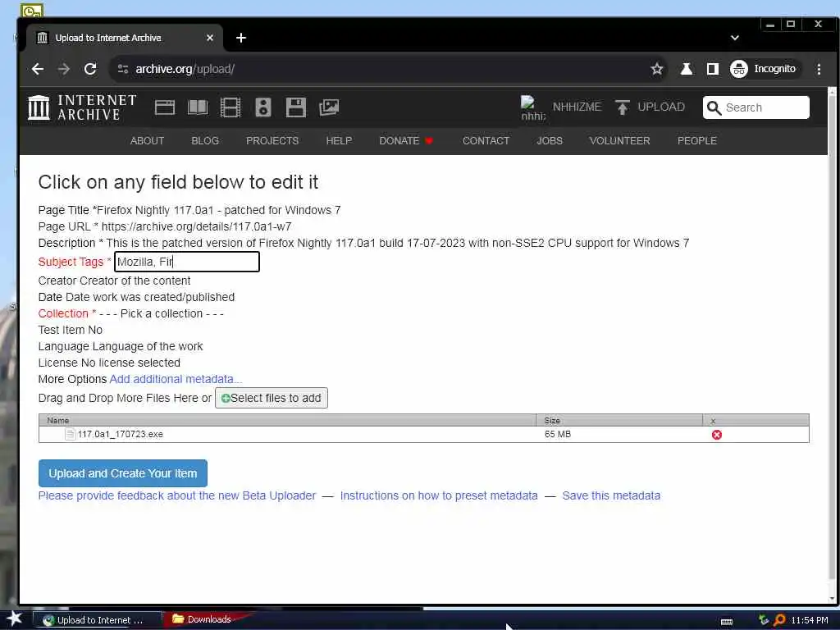Click Select files to add button
This screenshot has height=630, width=840.
click(271, 398)
